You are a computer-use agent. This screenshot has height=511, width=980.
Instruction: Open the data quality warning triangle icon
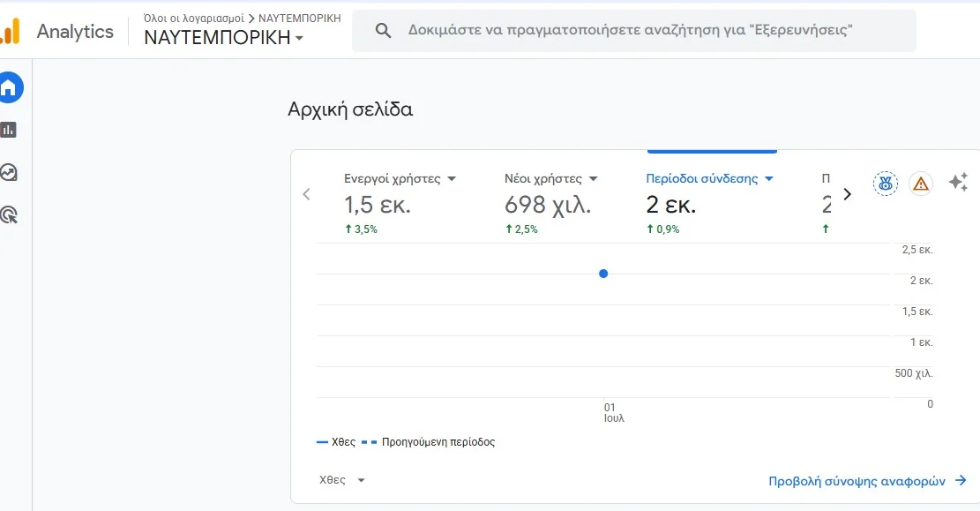tap(921, 184)
